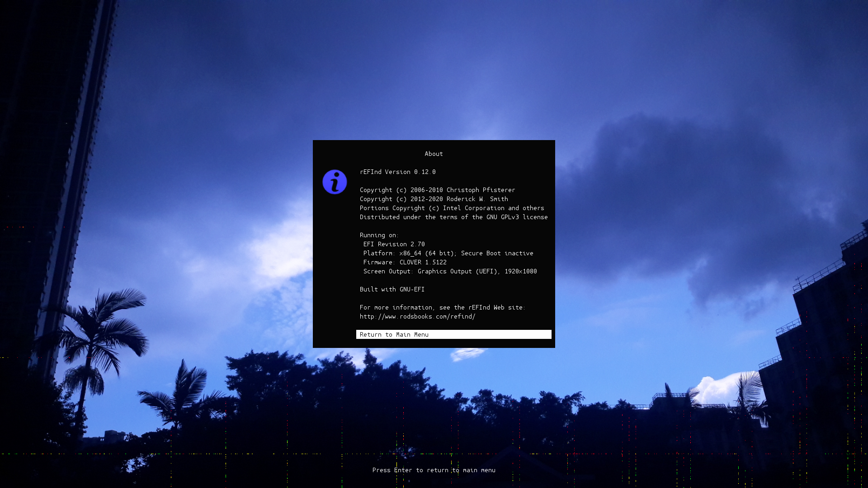Click the Platform x86_64 Secure Boot line
This screenshot has height=488, width=868.
point(448,253)
